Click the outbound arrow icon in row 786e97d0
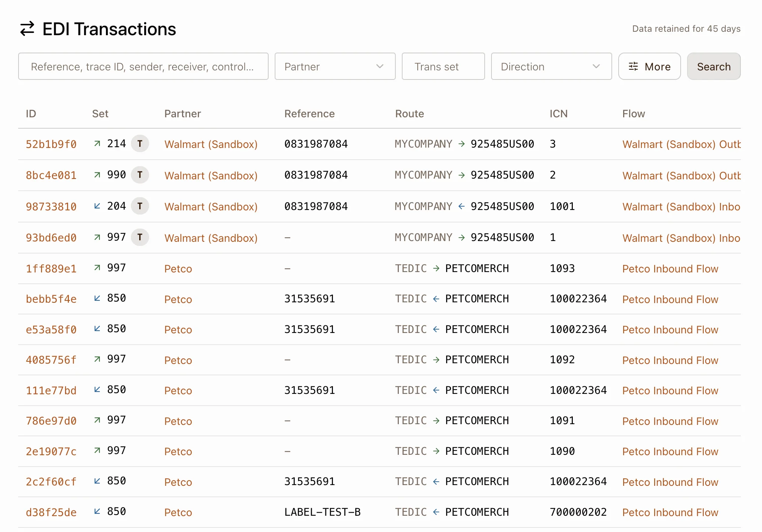 click(97, 420)
